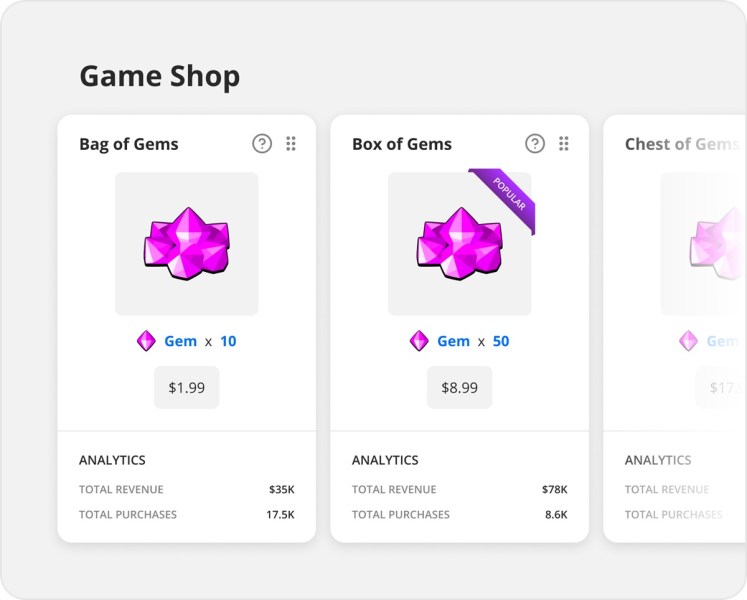Click Total Purchases 17.5K value
Screen dimensions: 747x600
[x=280, y=515]
